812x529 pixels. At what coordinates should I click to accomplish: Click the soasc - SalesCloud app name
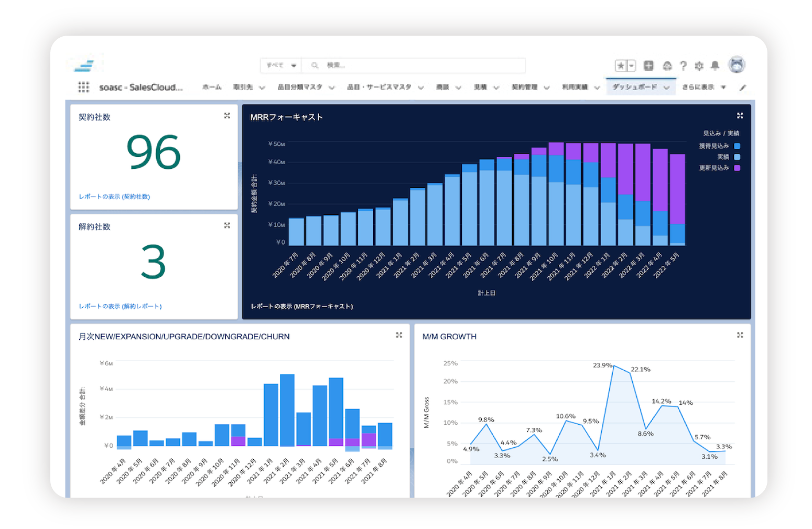(141, 87)
